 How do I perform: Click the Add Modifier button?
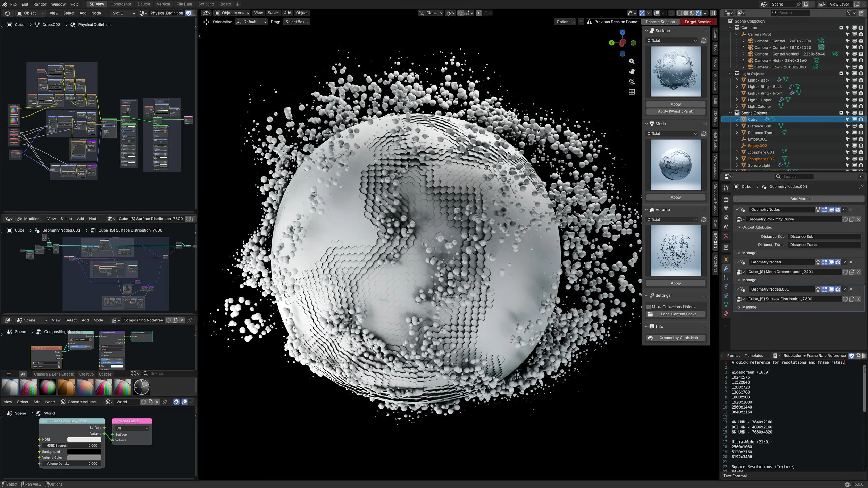click(801, 199)
